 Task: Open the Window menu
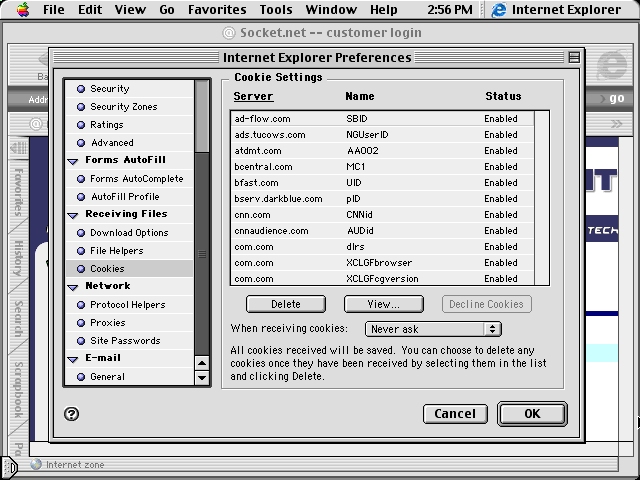pos(331,9)
